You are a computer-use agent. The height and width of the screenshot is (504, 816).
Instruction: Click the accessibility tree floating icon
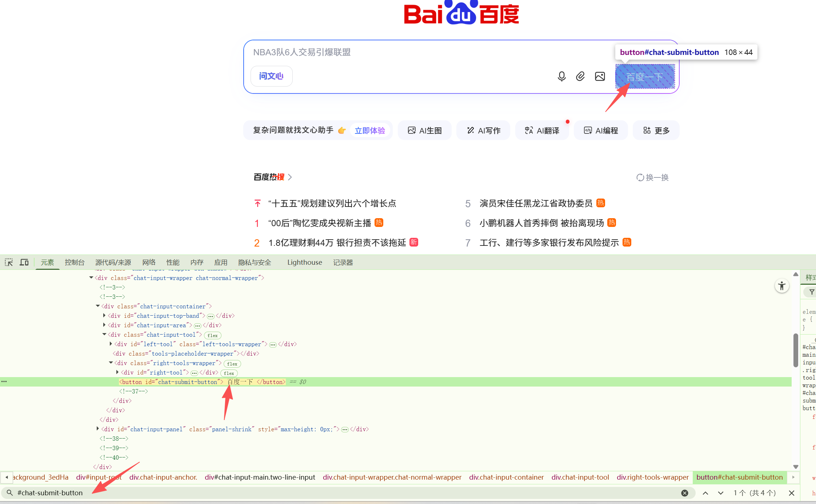point(781,286)
